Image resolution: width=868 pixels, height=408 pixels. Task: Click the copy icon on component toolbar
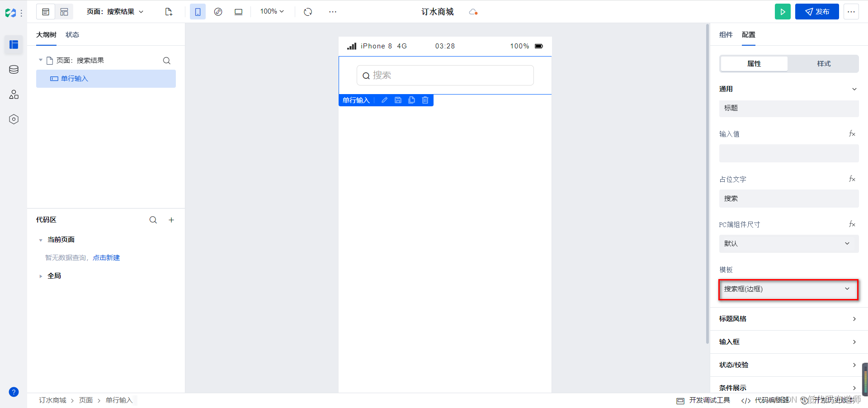click(411, 100)
